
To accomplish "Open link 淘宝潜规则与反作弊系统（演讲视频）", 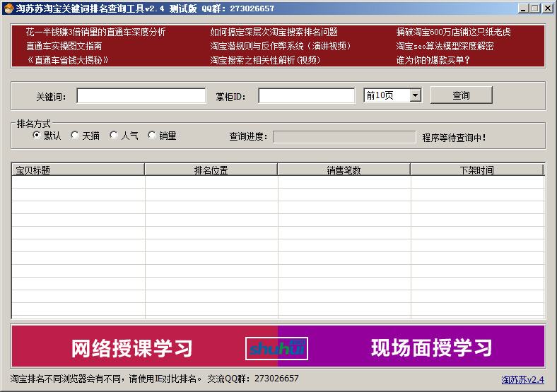I will point(281,46).
